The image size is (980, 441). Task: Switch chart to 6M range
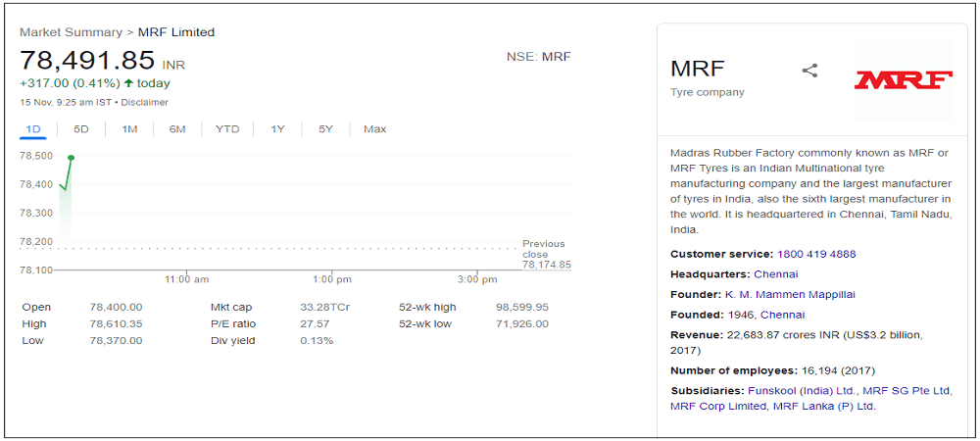[x=177, y=129]
